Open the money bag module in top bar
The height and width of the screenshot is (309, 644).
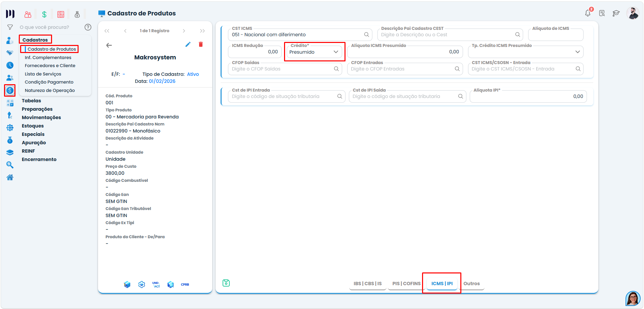[x=77, y=14]
